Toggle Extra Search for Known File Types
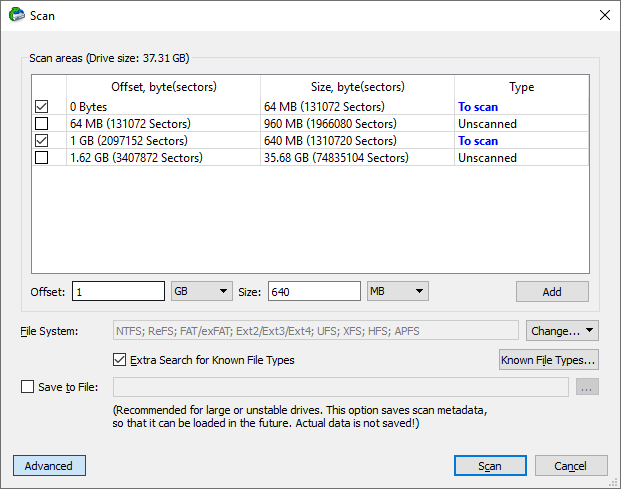621x489 pixels. point(119,360)
